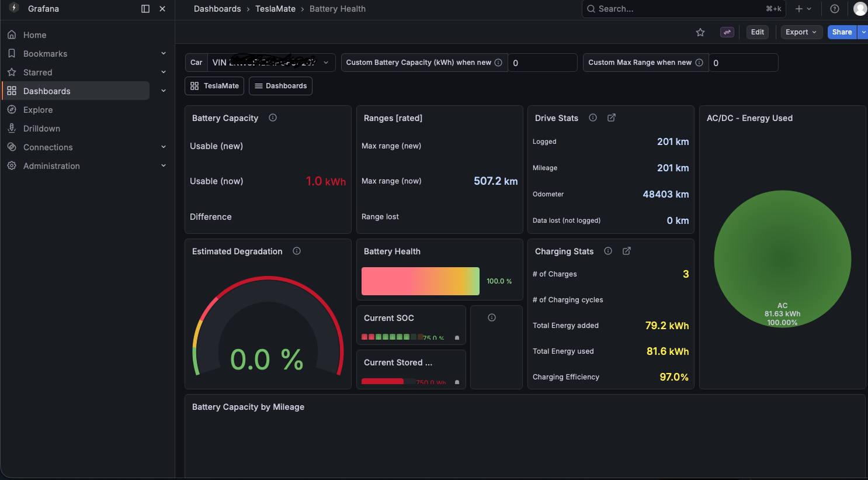Screen dimensions: 868x480
Task: Close the sidebar menu
Action: pos(162,9)
